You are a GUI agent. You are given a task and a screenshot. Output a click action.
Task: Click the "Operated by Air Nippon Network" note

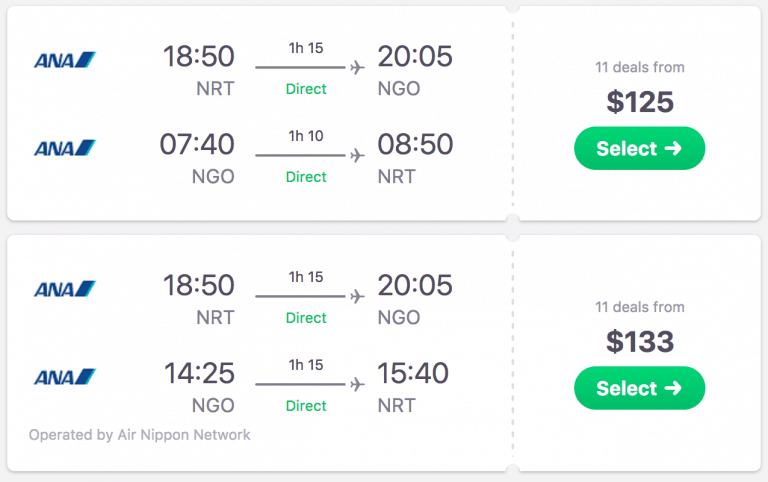pos(140,435)
